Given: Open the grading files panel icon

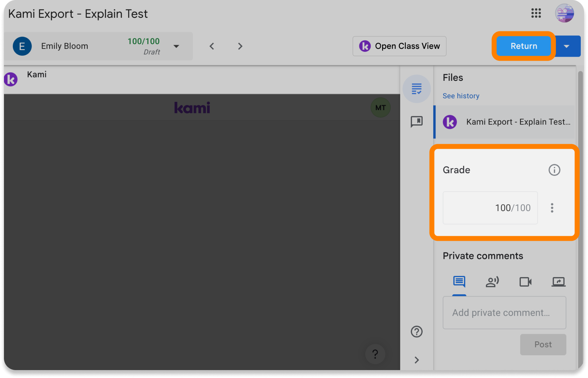Looking at the screenshot, I should (416, 89).
